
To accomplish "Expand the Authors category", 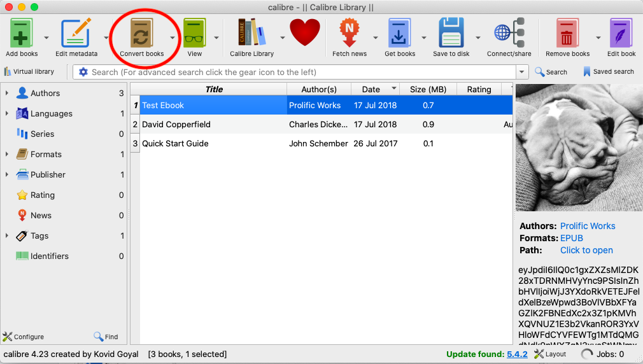I will click(x=6, y=93).
